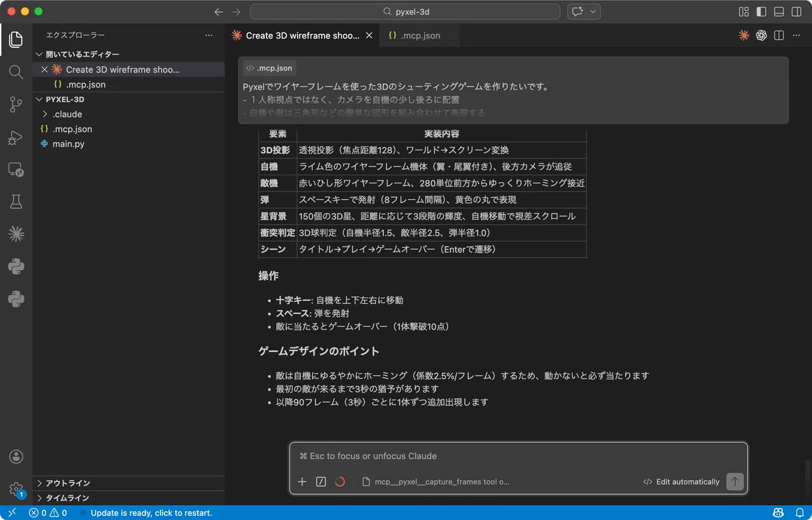Click the エクスプローラー panel title

coord(75,35)
